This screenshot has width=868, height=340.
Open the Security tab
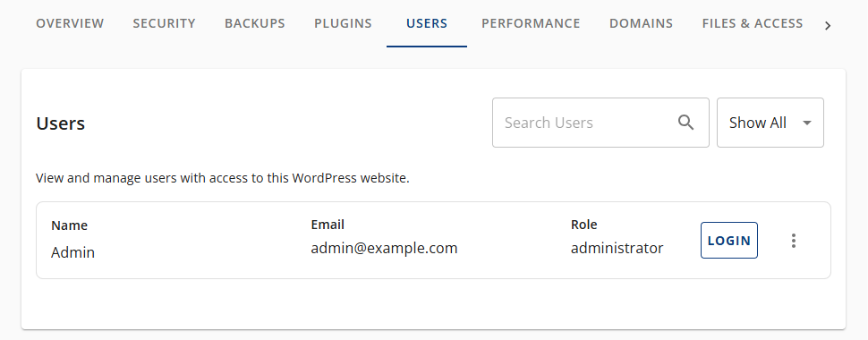pos(164,23)
